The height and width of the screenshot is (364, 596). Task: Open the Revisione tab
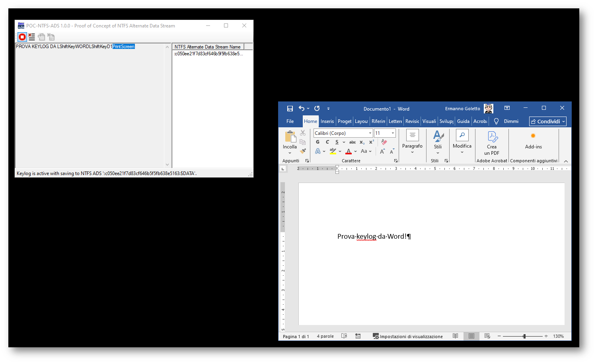pyautogui.click(x=412, y=121)
